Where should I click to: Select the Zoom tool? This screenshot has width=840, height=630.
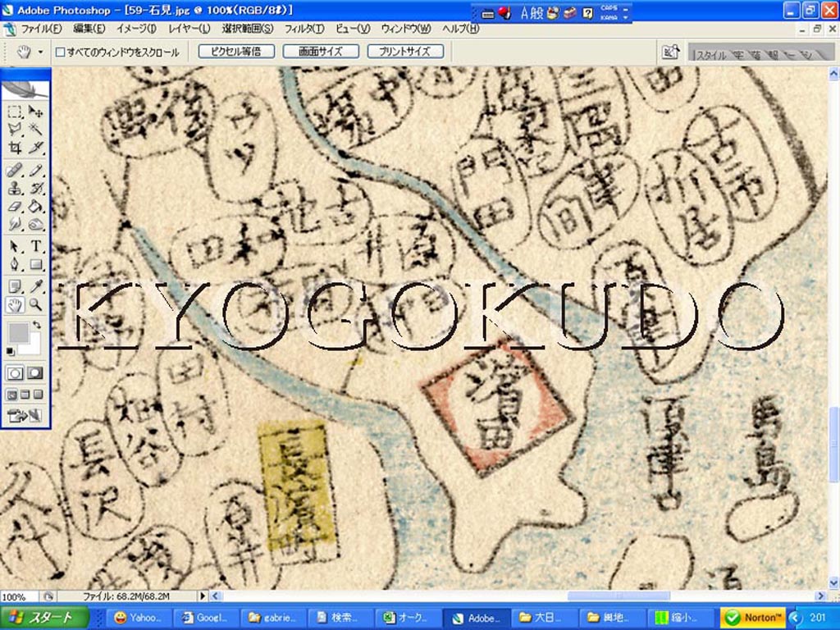(35, 305)
